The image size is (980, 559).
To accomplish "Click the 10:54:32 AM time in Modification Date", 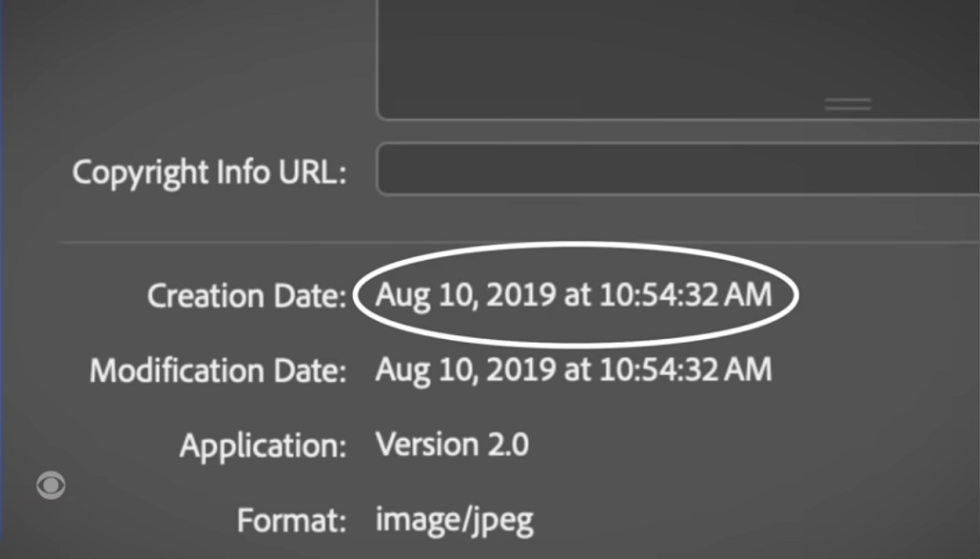I will pos(685,369).
